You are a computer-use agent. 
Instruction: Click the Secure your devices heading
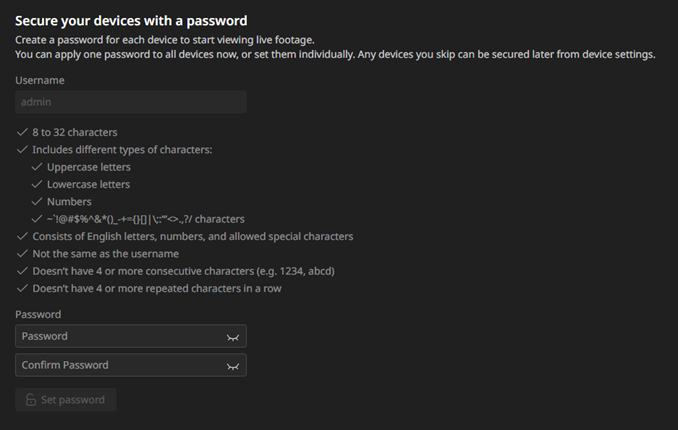[131, 21]
